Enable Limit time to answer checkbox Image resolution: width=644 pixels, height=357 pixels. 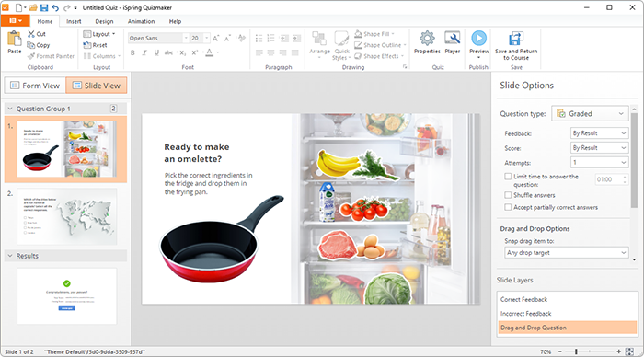click(x=508, y=177)
